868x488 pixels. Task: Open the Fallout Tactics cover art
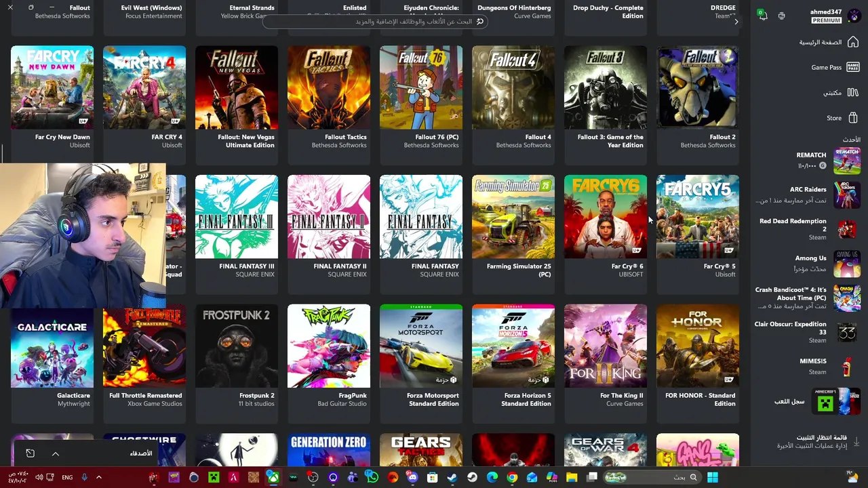tap(329, 87)
